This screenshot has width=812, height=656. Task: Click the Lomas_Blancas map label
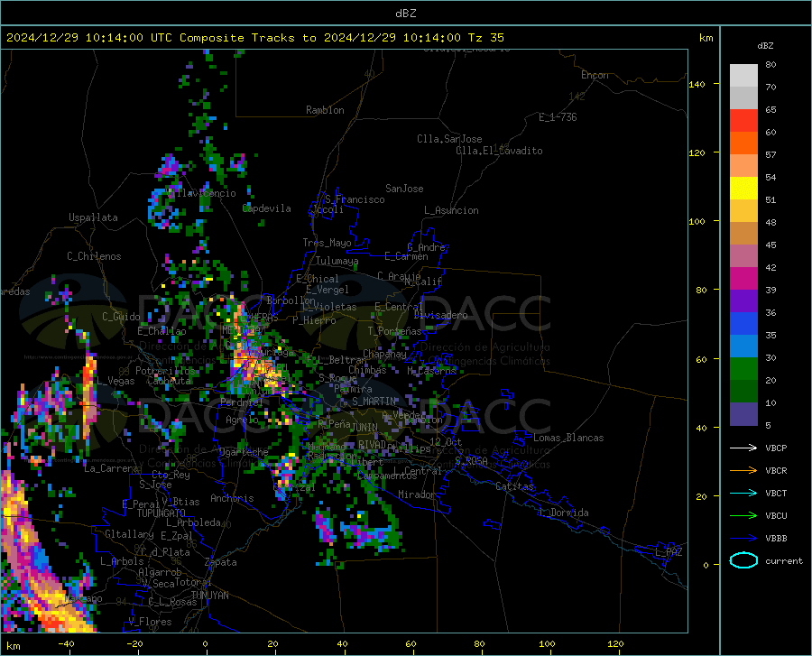pos(568,438)
